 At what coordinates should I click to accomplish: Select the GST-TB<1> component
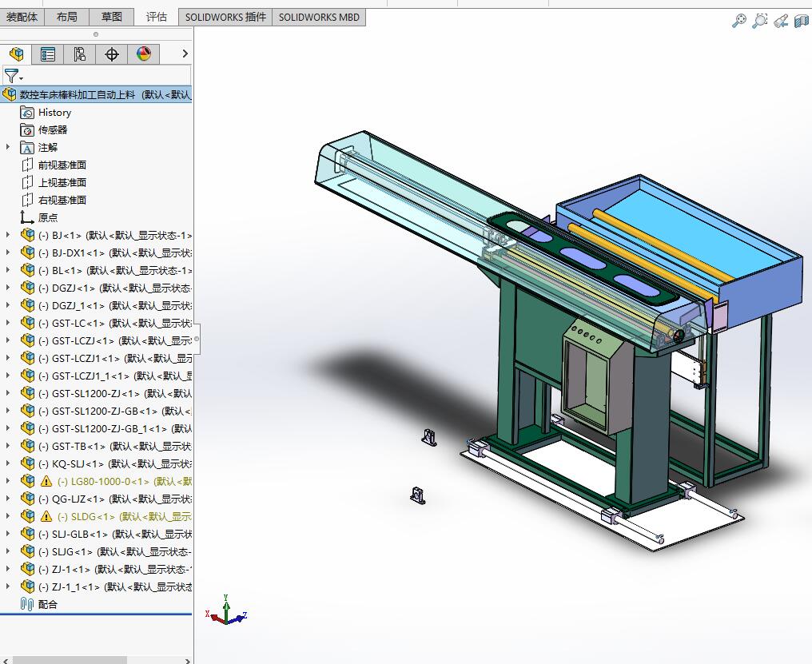tap(105, 446)
